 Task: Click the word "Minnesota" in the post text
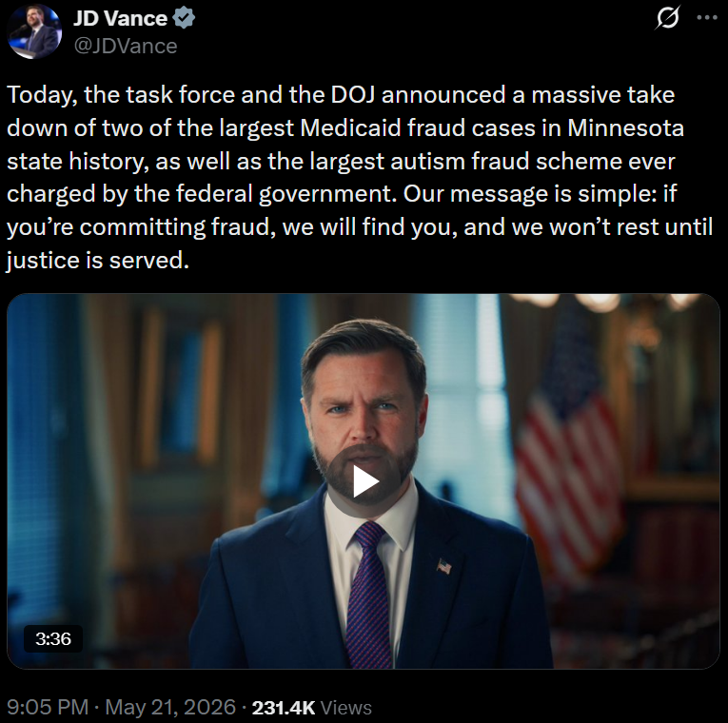[625, 128]
